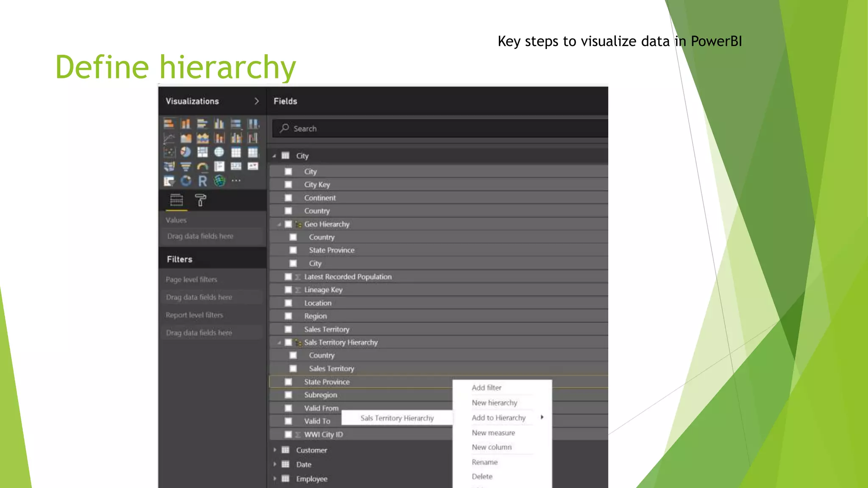Select the Valid To field
868x488 pixels.
tap(317, 421)
